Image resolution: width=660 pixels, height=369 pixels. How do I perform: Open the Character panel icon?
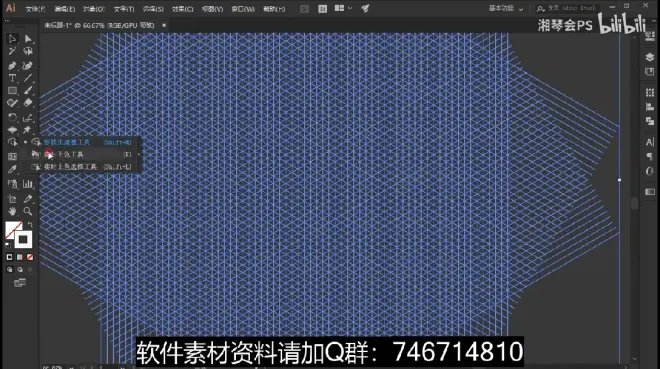coord(650,142)
